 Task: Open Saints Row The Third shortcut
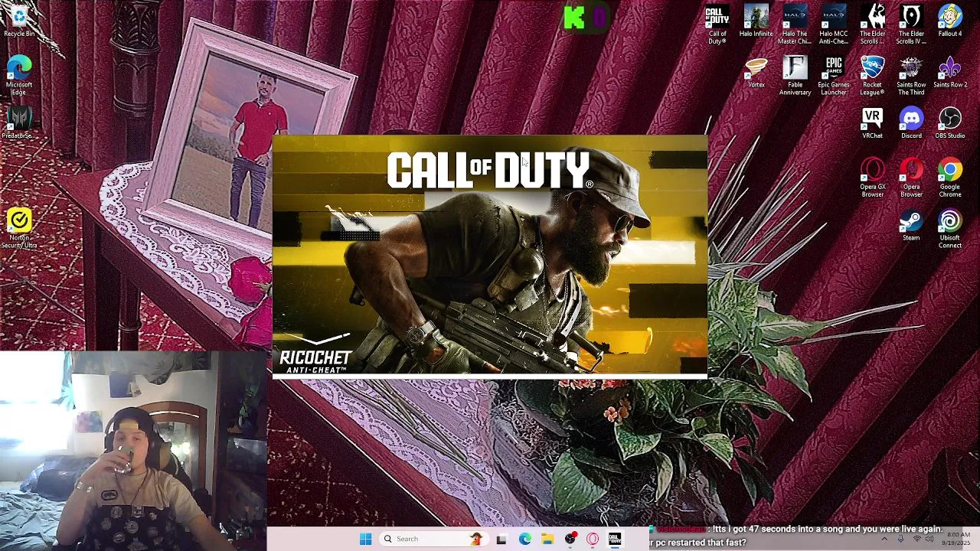(x=911, y=76)
